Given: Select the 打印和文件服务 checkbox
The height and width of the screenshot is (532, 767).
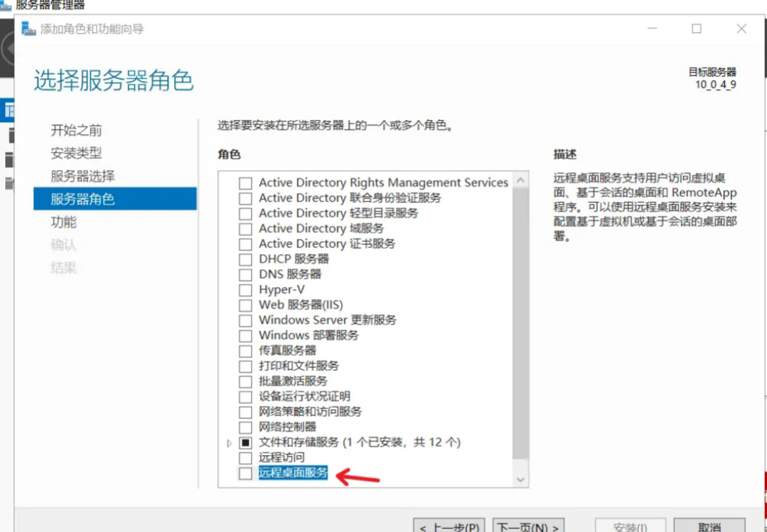Looking at the screenshot, I should click(245, 366).
